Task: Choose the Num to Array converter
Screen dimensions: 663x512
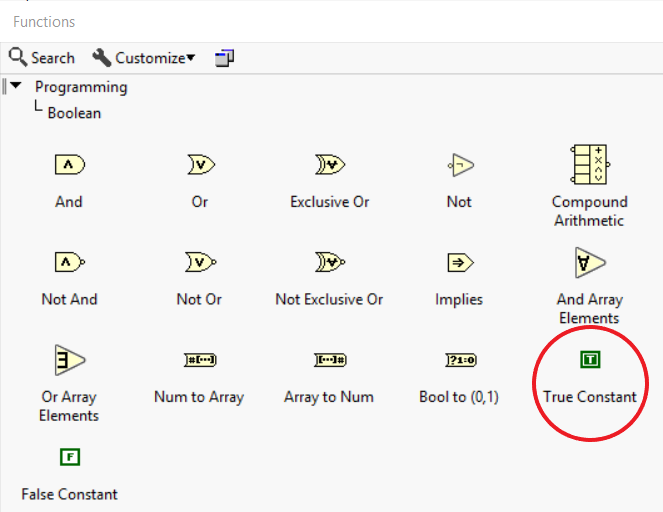Action: coord(200,360)
